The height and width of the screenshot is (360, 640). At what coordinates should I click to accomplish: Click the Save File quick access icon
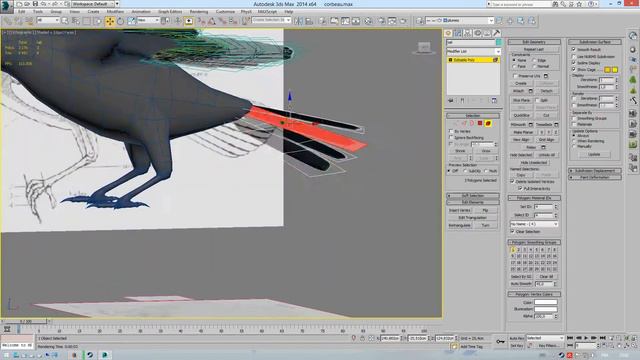[x=35, y=4]
